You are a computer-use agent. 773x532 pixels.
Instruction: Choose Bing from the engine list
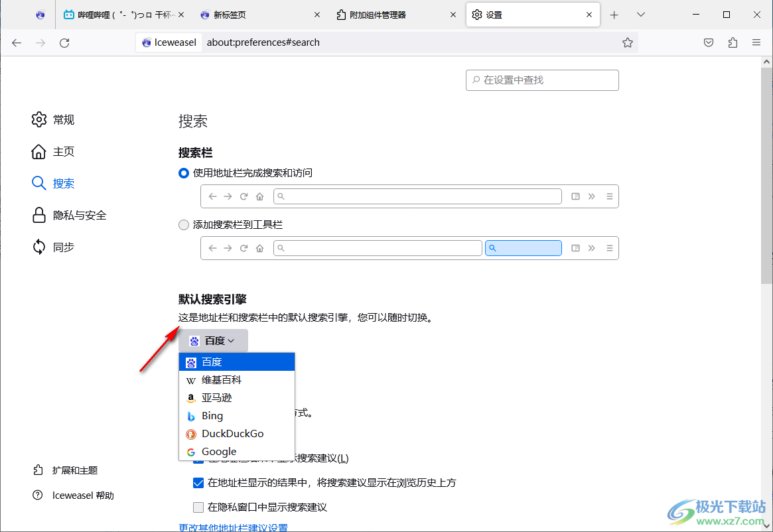point(237,416)
